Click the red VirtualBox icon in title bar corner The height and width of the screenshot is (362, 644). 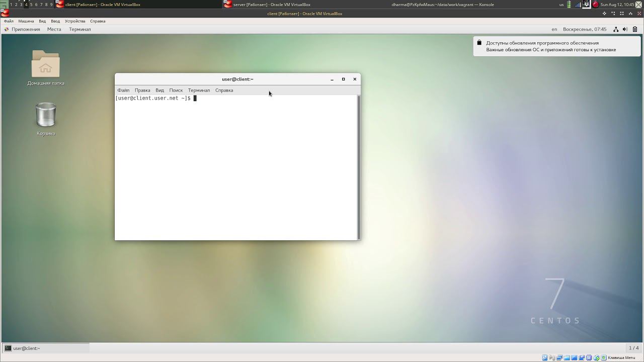(x=5, y=14)
